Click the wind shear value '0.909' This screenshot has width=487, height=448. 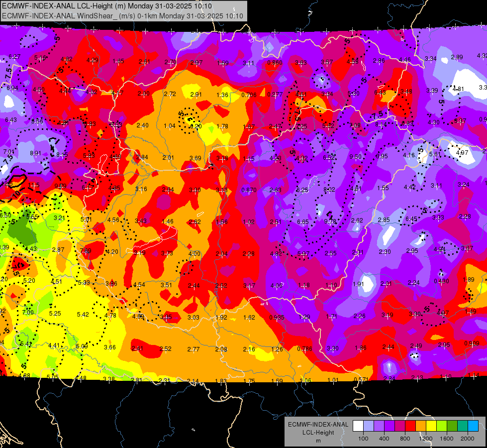472,343
